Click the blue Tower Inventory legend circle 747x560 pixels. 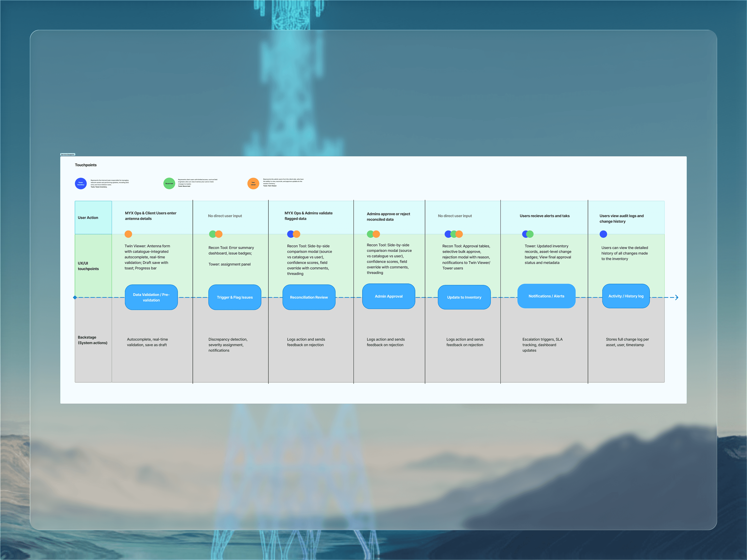(x=81, y=183)
